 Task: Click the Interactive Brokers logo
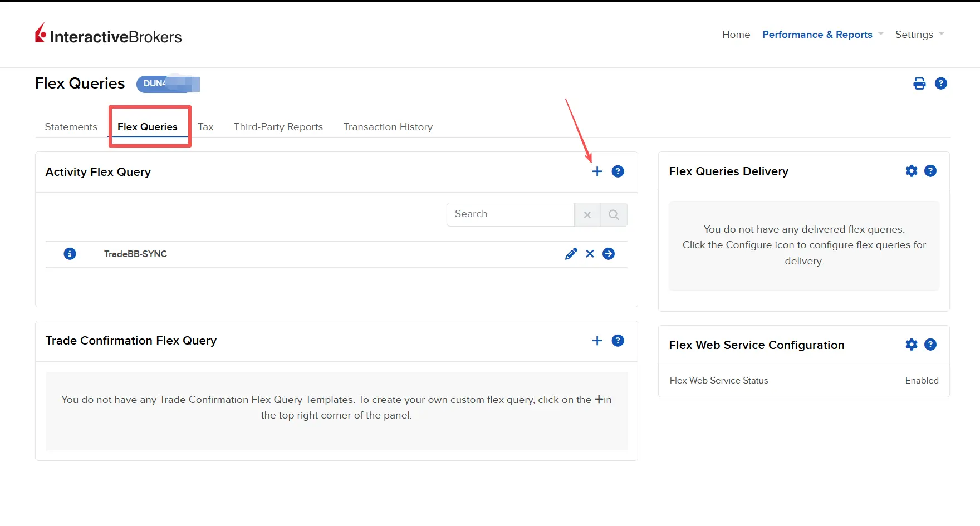coord(109,35)
